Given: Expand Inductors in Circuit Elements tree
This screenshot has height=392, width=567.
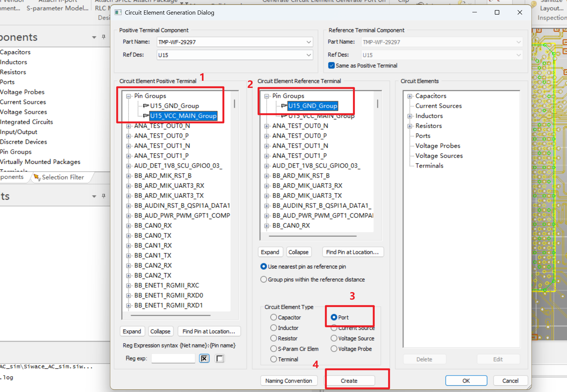Looking at the screenshot, I should pos(410,116).
